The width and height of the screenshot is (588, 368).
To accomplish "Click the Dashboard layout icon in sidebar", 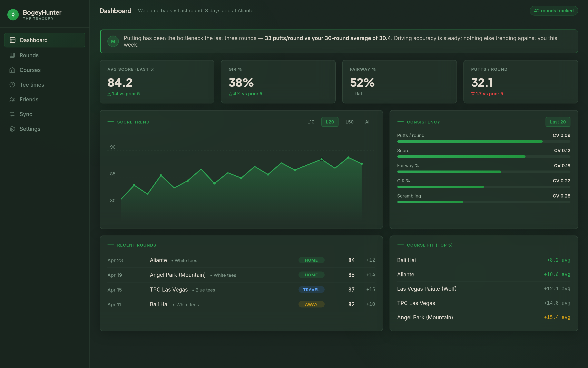I will (x=13, y=40).
